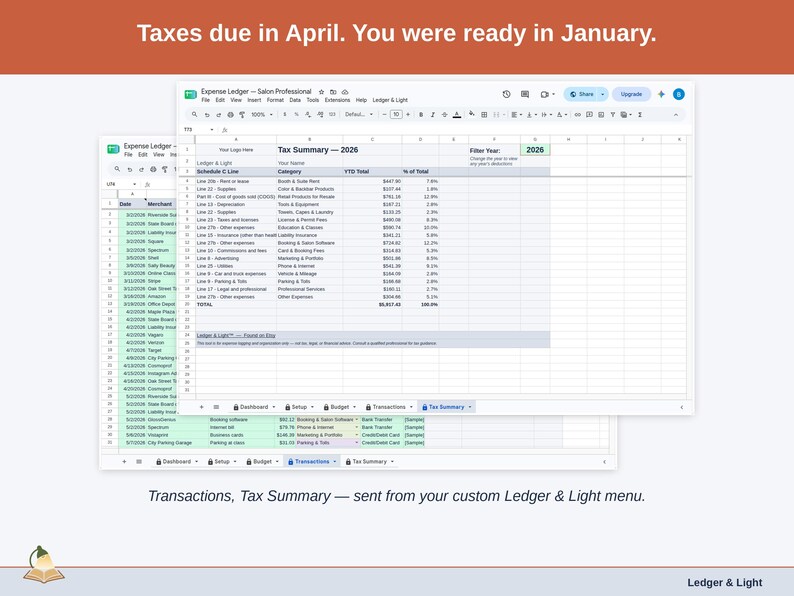
Task: Open all sheets list in back window
Action: pos(139,462)
